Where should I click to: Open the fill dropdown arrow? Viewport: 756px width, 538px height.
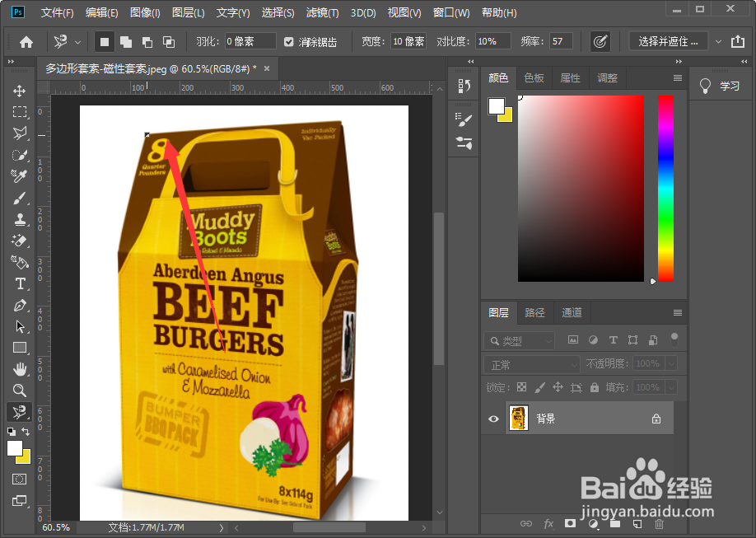[672, 387]
